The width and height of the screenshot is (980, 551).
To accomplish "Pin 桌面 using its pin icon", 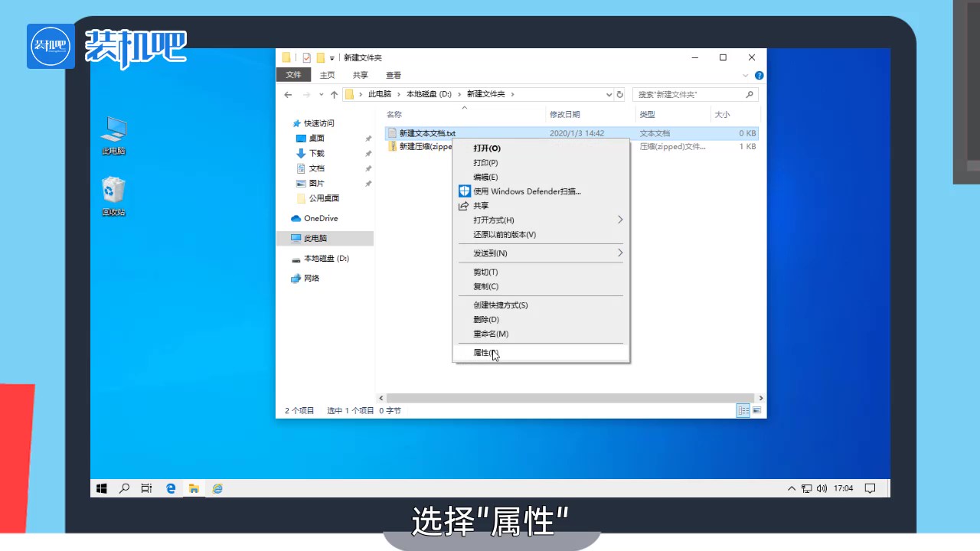I will (x=367, y=138).
